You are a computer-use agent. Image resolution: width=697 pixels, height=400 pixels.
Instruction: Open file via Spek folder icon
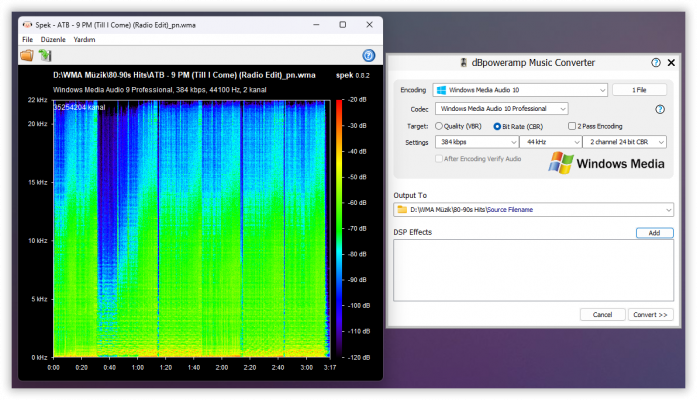[x=27, y=56]
